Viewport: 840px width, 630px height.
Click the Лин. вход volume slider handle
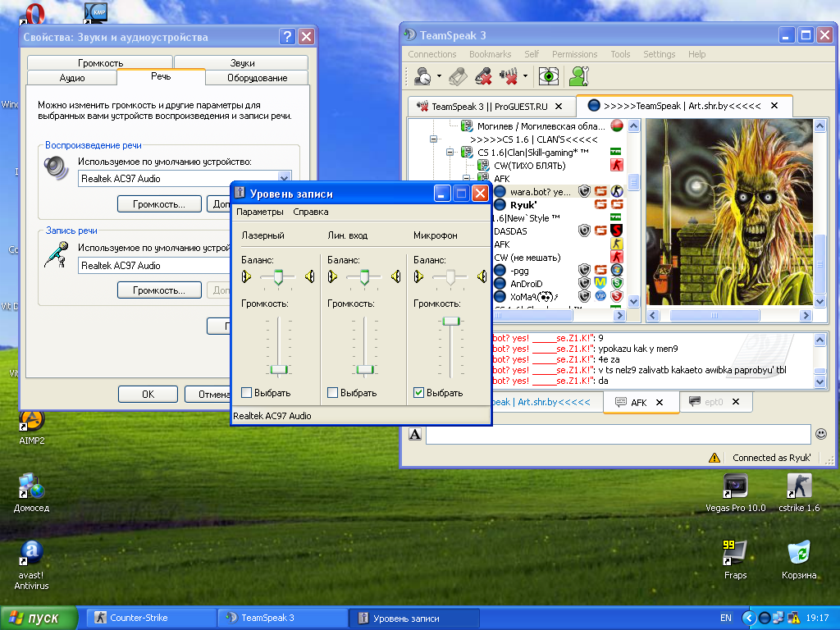click(x=365, y=369)
